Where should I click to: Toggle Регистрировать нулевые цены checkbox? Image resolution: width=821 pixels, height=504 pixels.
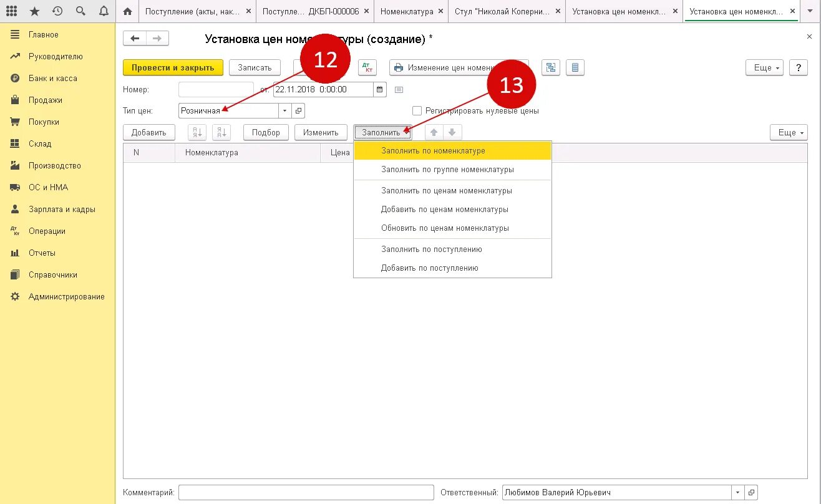click(x=417, y=110)
